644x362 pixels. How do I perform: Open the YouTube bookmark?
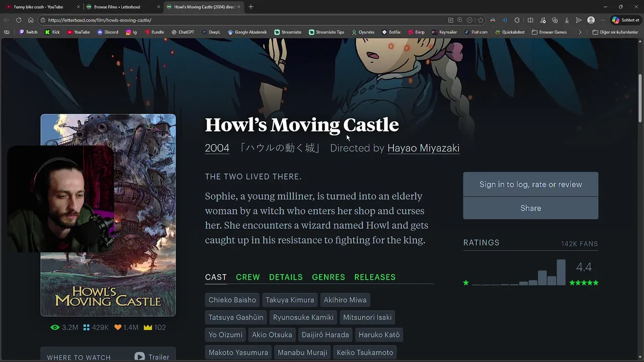pyautogui.click(x=78, y=32)
